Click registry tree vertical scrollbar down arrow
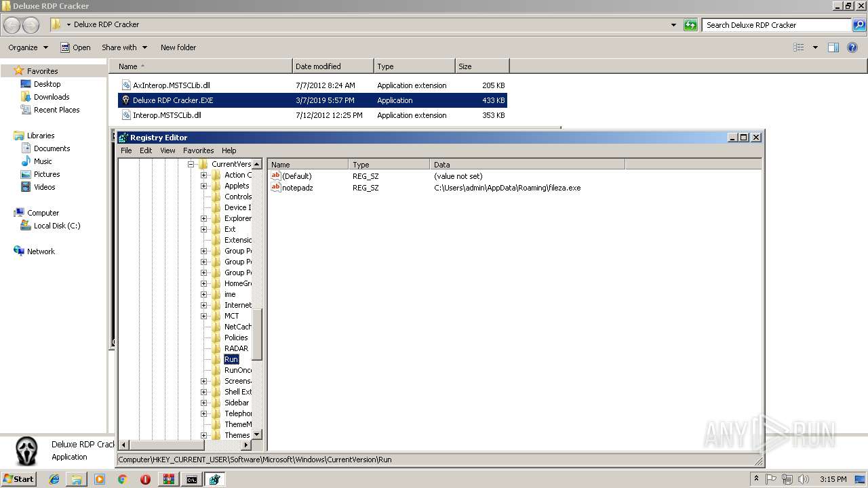The image size is (868, 488). (257, 434)
